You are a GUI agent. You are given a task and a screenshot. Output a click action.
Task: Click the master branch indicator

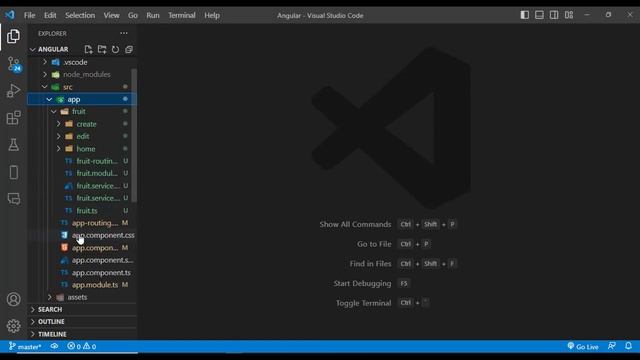pos(25,347)
